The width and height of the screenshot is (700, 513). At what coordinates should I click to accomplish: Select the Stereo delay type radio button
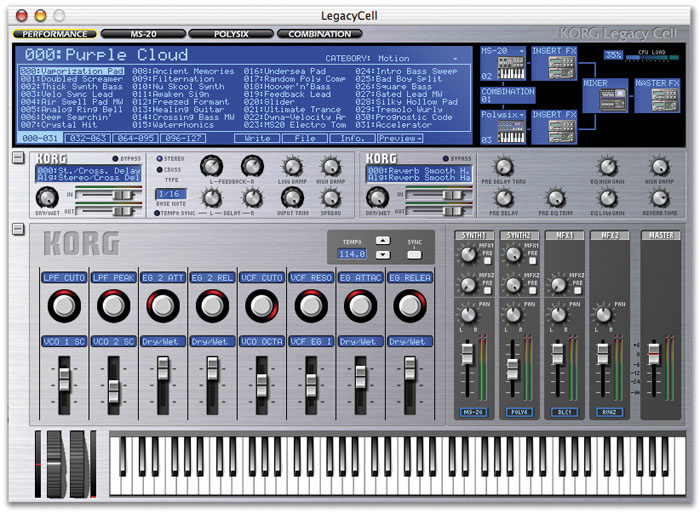click(161, 158)
